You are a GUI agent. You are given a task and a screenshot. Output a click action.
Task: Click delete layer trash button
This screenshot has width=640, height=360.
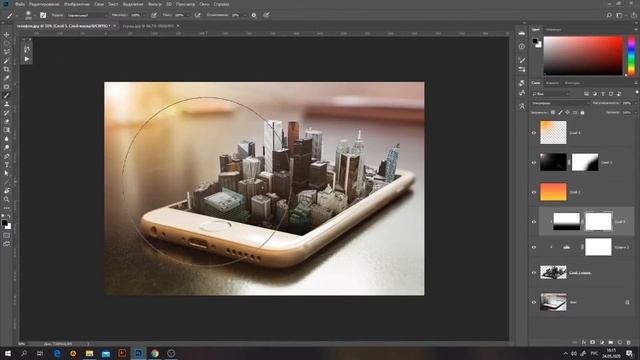coord(629,342)
